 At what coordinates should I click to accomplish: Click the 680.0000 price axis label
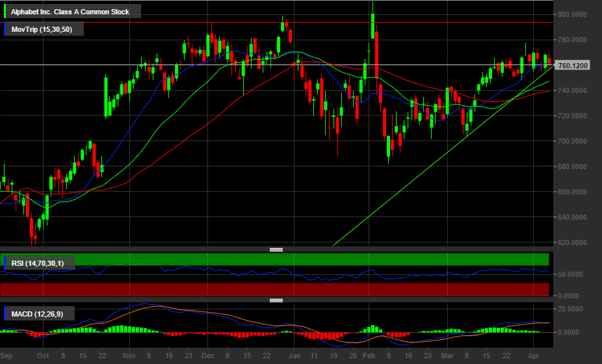[572, 166]
